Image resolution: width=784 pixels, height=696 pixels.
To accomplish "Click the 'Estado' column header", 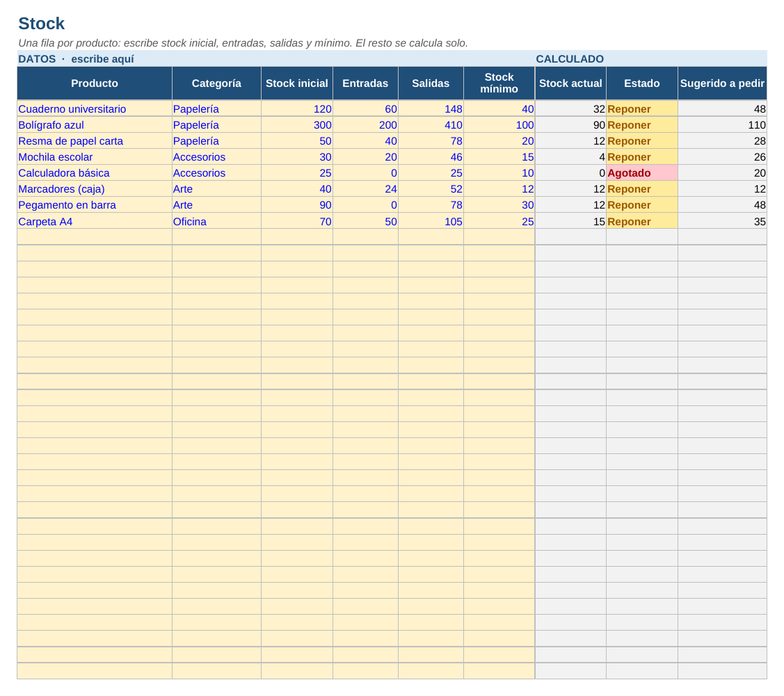I will pos(642,83).
